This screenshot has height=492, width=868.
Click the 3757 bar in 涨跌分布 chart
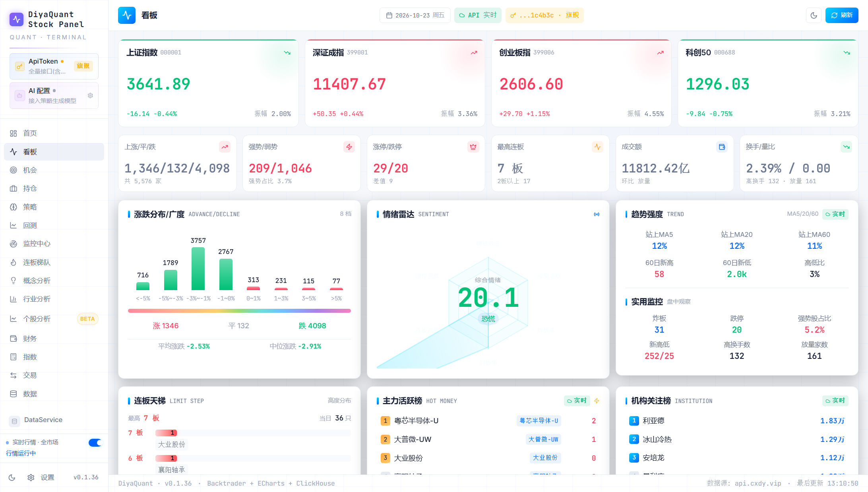click(198, 269)
